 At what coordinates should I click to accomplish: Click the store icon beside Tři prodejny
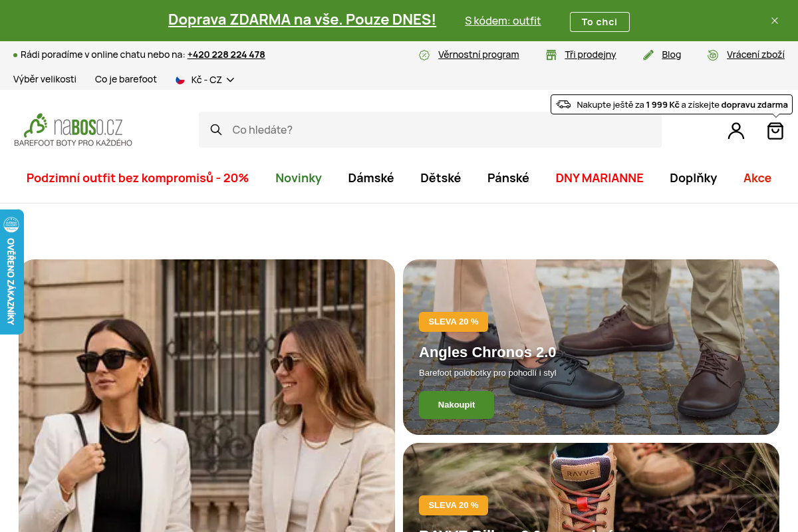pos(551,55)
